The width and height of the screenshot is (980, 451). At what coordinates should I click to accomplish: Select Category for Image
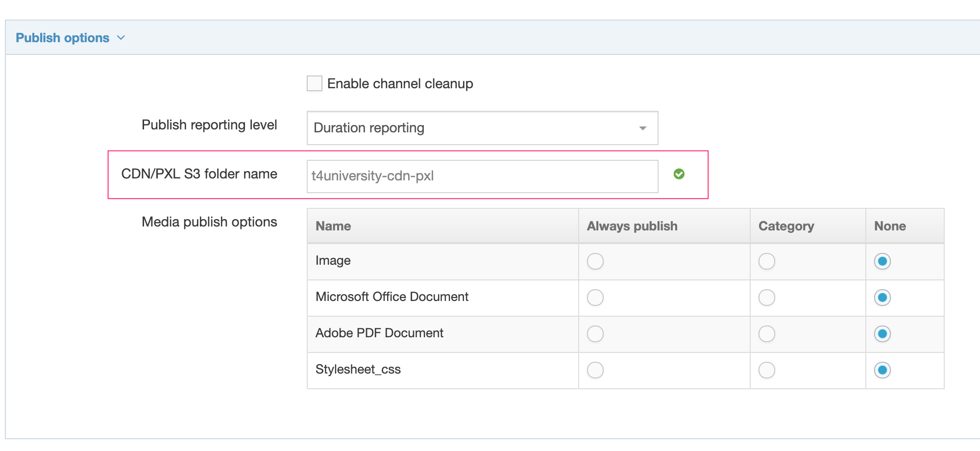(x=766, y=261)
